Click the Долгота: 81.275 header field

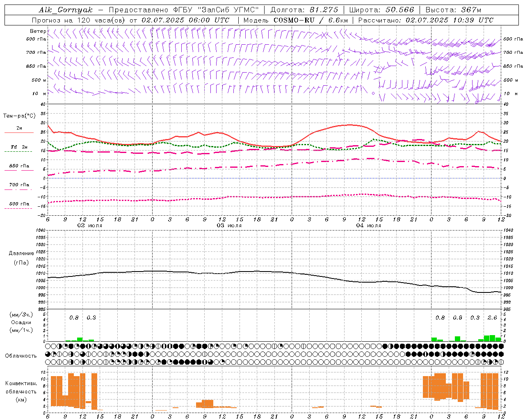click(304, 10)
